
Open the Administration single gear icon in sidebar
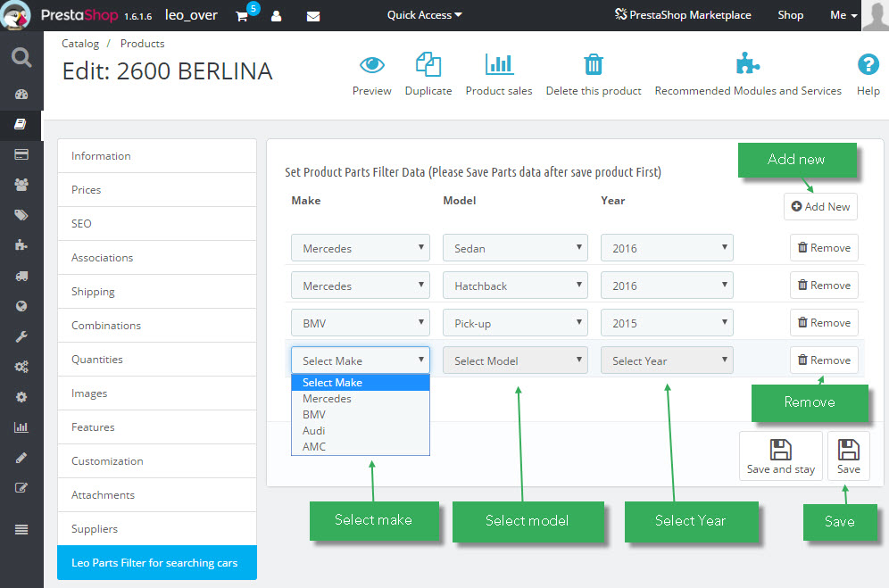(x=21, y=397)
